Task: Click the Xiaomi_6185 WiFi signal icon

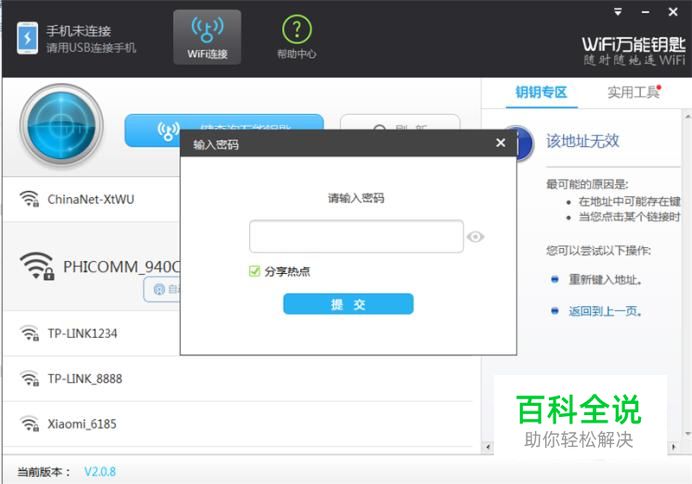Action: coord(30,424)
